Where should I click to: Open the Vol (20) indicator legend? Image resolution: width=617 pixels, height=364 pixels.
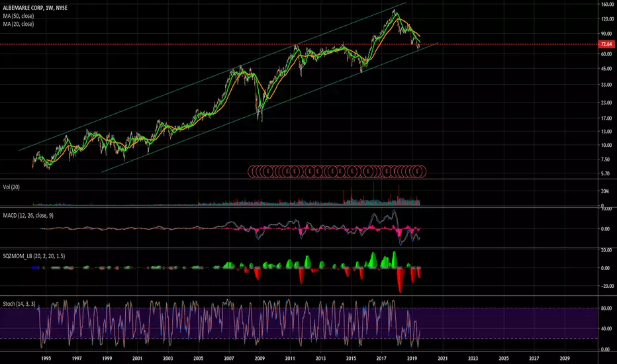[x=11, y=187]
